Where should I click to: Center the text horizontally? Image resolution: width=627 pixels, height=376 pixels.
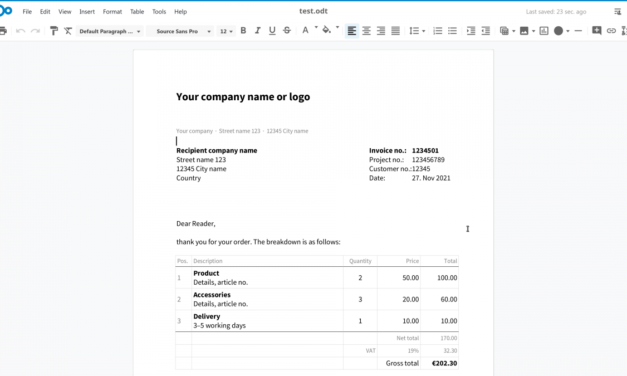click(x=366, y=31)
